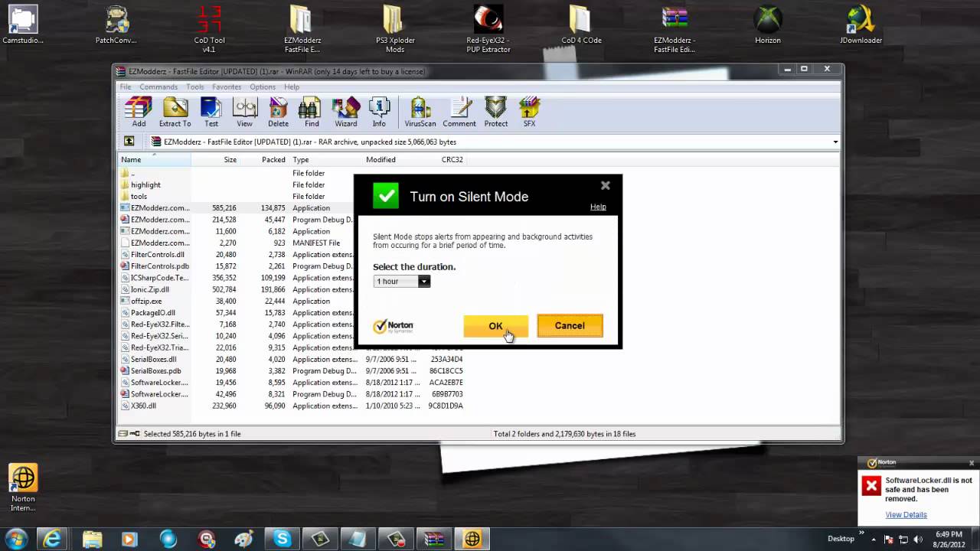Select the CoD 4 COde folder icon
This screenshot has width=980, height=551.
(x=581, y=25)
